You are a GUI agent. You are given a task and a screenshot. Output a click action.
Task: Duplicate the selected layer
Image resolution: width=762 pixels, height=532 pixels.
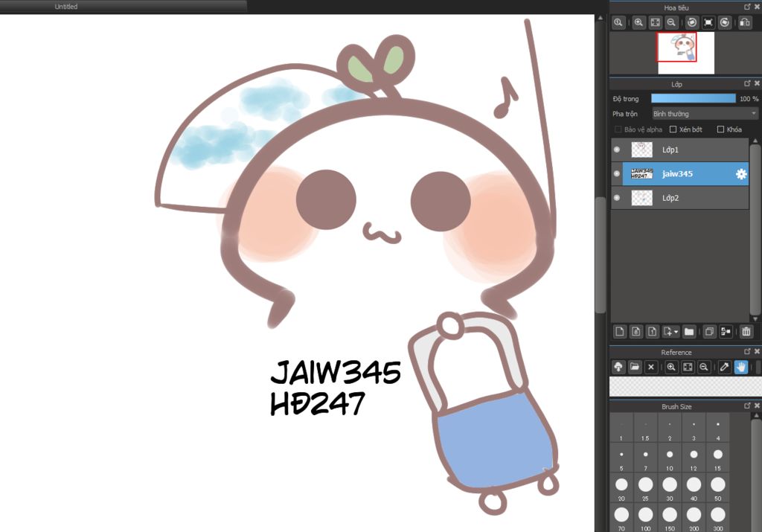pyautogui.click(x=709, y=332)
